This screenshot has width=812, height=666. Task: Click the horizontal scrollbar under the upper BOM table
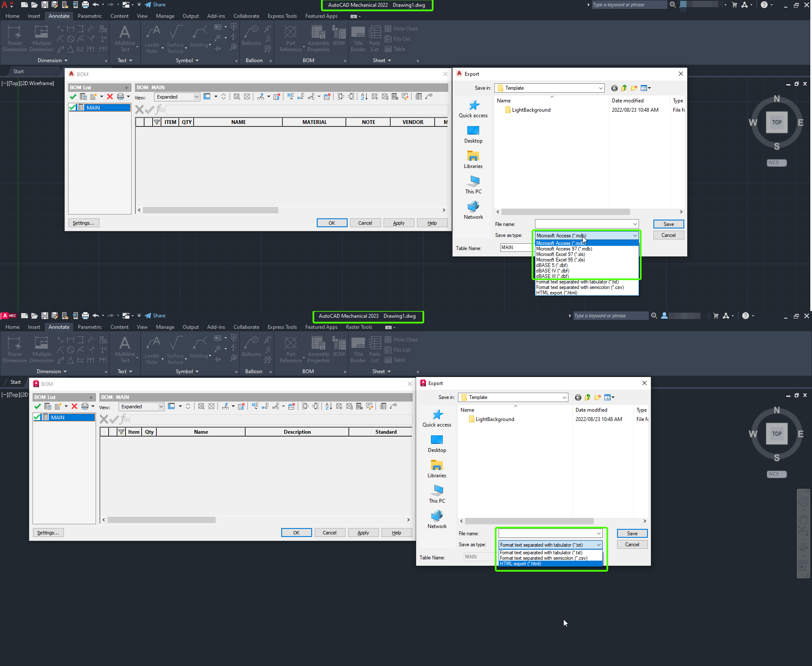click(210, 210)
